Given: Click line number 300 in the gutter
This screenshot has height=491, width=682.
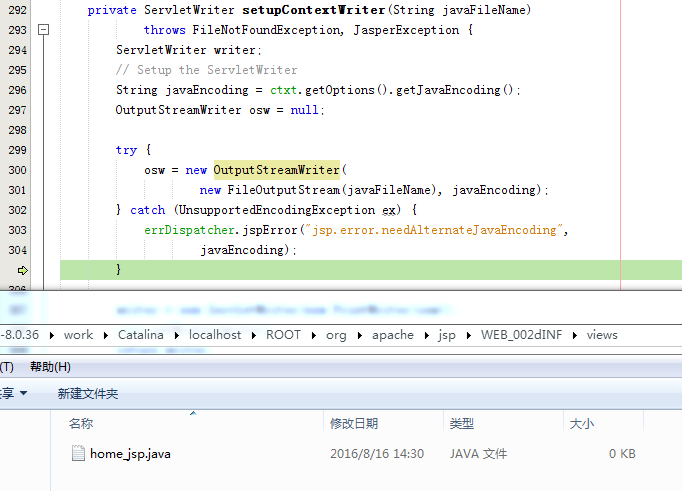Looking at the screenshot, I should tap(17, 170).
